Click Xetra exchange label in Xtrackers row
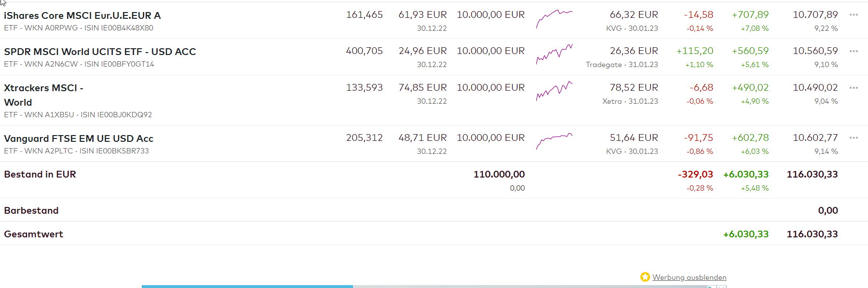This screenshot has width=868, height=288. (612, 101)
